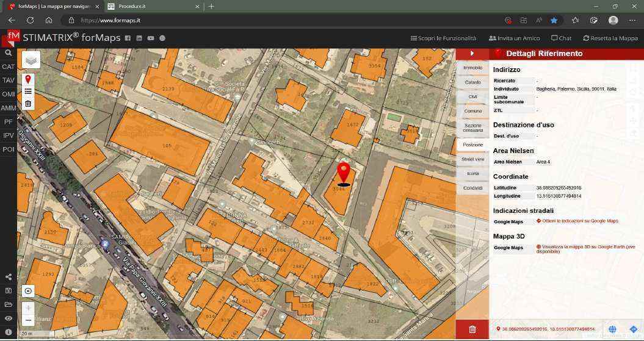Expand the Scopri le Funzionalità menu
644x341 pixels.
tap(443, 38)
